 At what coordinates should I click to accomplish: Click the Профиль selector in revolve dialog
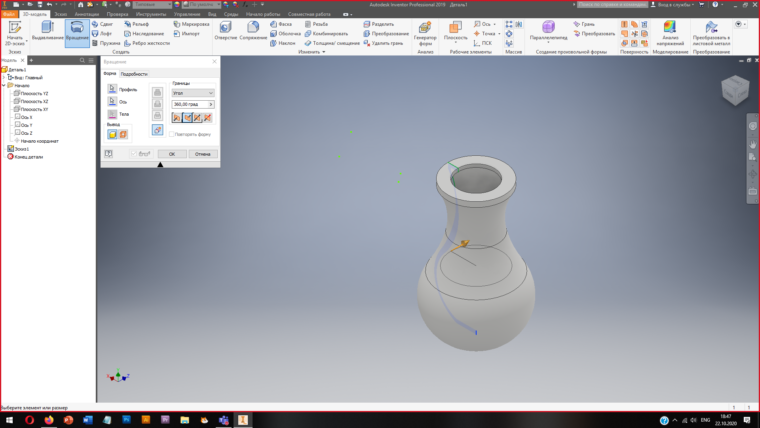point(113,89)
